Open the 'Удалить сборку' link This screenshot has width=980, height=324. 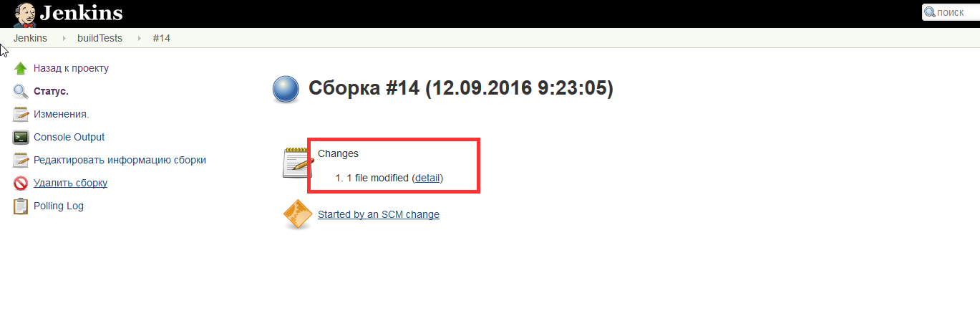tap(70, 184)
